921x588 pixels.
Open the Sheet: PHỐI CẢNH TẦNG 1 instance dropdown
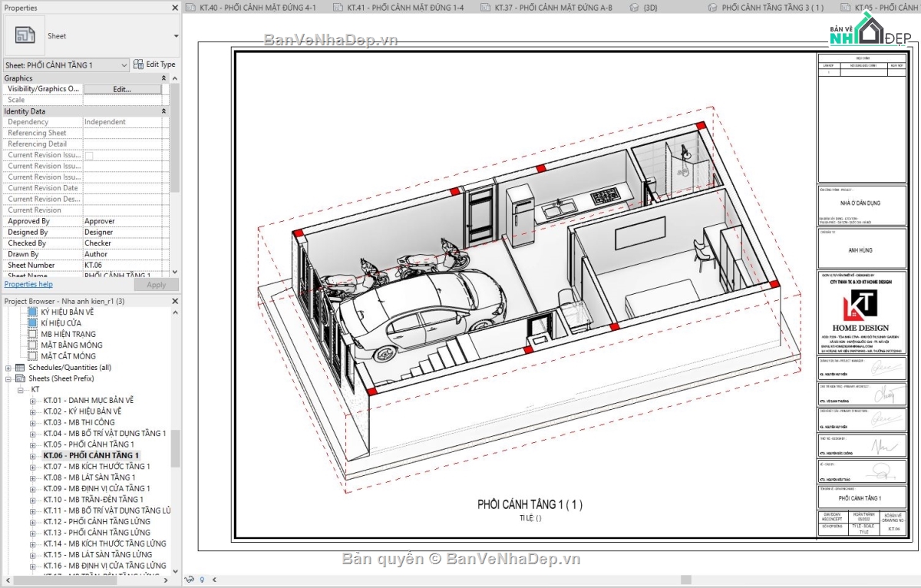[x=124, y=65]
